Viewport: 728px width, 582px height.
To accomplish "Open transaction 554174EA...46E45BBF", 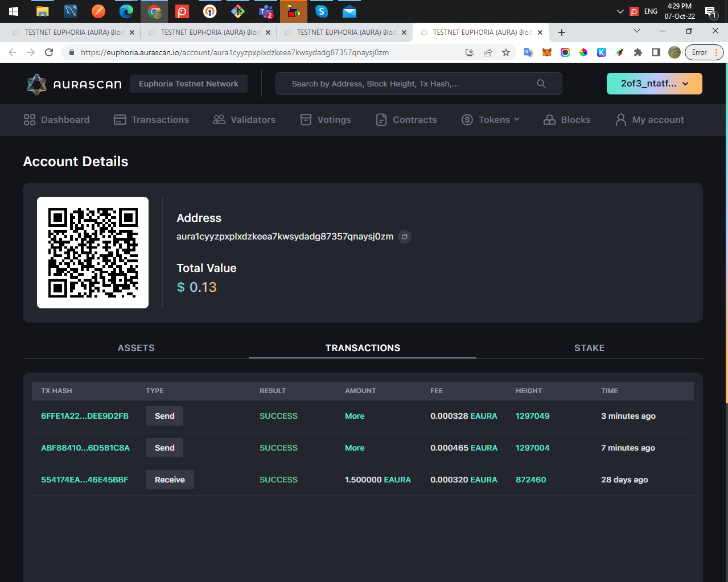I will [x=84, y=480].
